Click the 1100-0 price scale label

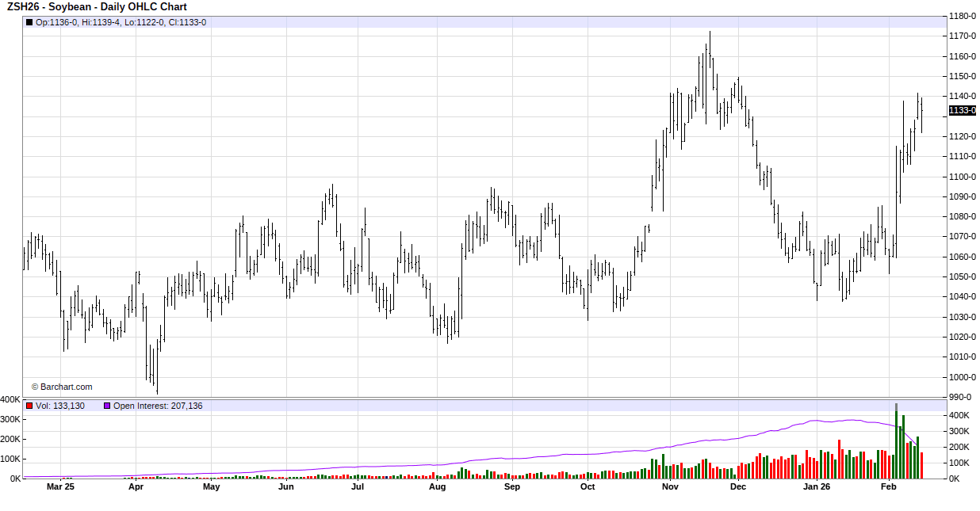tap(963, 177)
